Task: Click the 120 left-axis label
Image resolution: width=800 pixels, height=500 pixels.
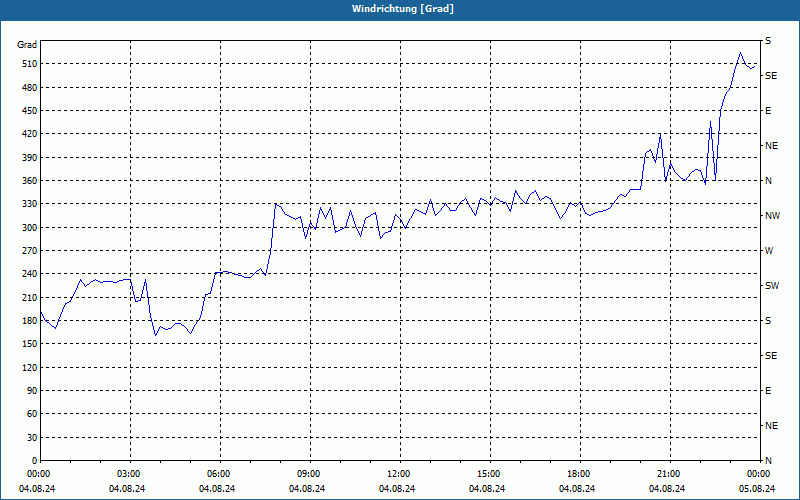Action: [30, 367]
